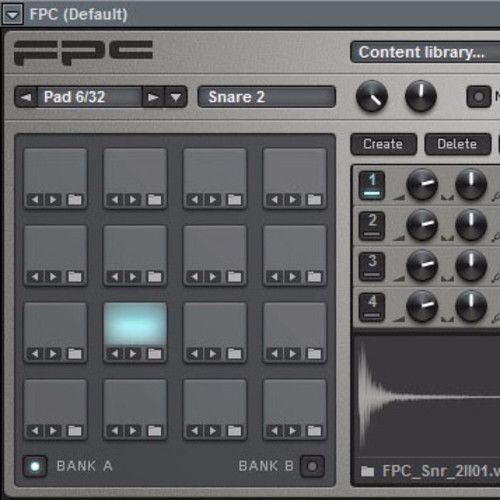Load next sample on bottom row last pad
The height and width of the screenshot is (500, 500).
[292, 431]
